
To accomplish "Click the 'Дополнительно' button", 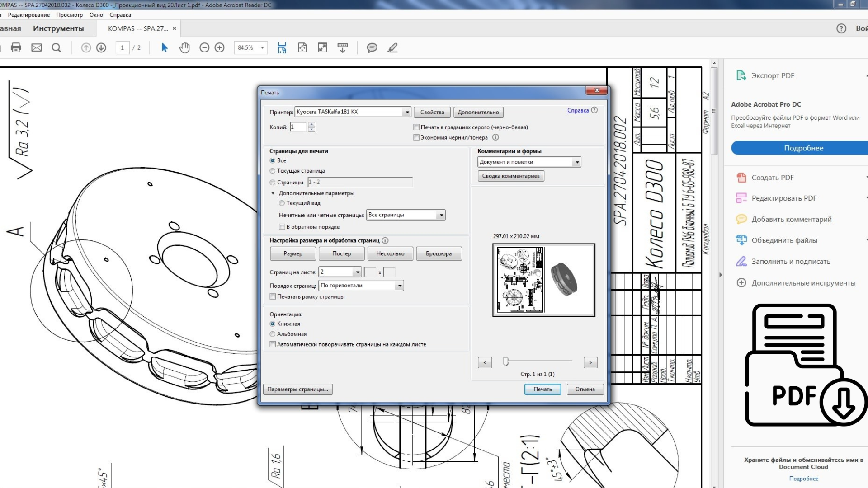I will (x=478, y=112).
